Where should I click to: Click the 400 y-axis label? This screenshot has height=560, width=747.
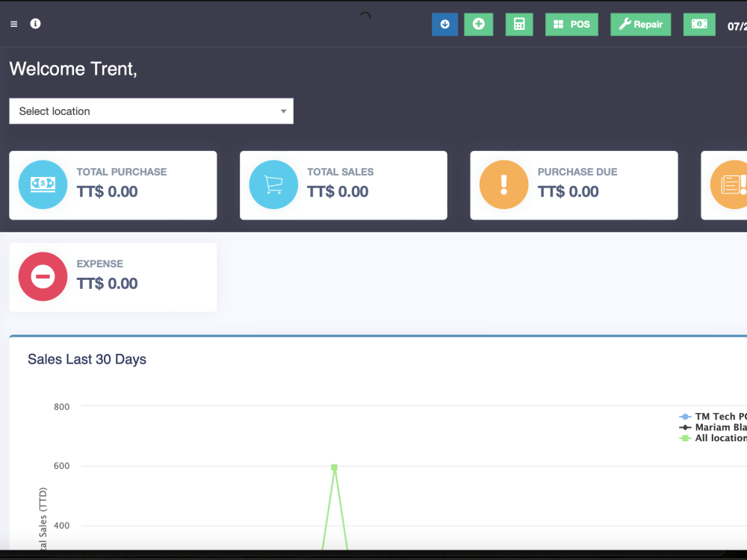tap(61, 525)
